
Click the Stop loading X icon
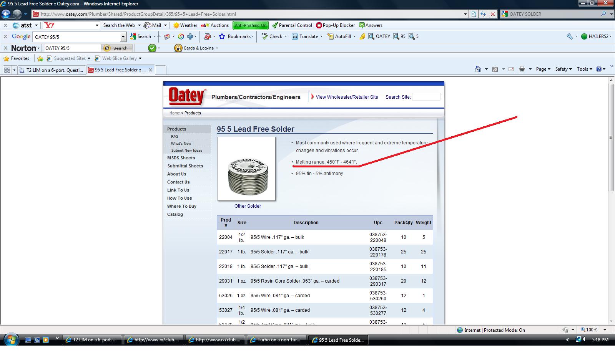tap(492, 14)
